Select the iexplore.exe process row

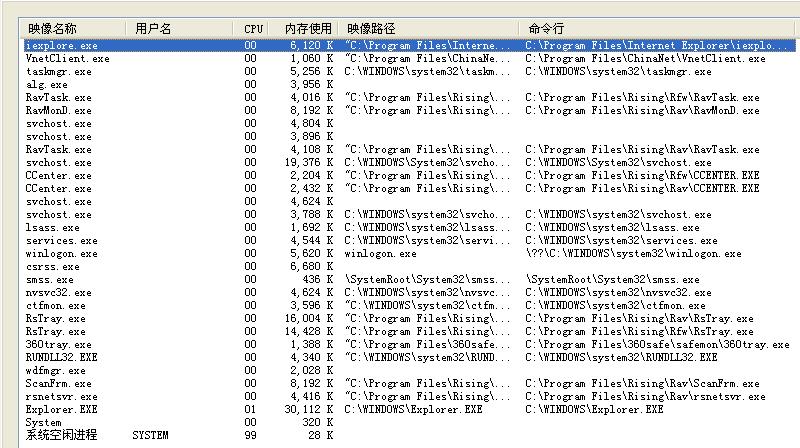409,45
